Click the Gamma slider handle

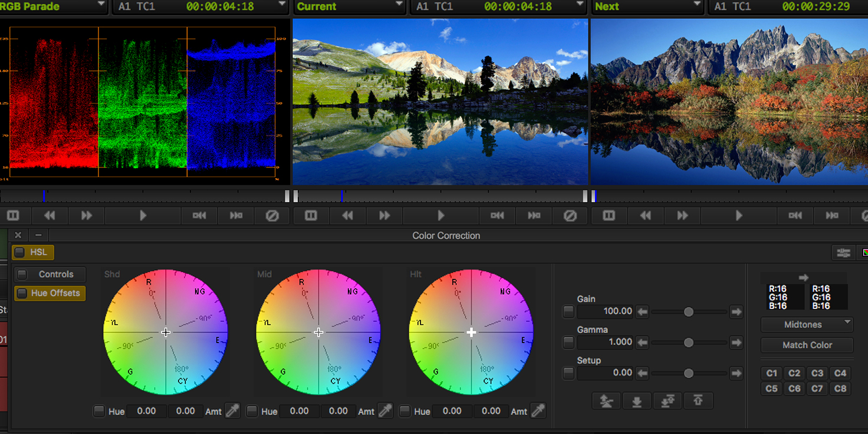689,342
